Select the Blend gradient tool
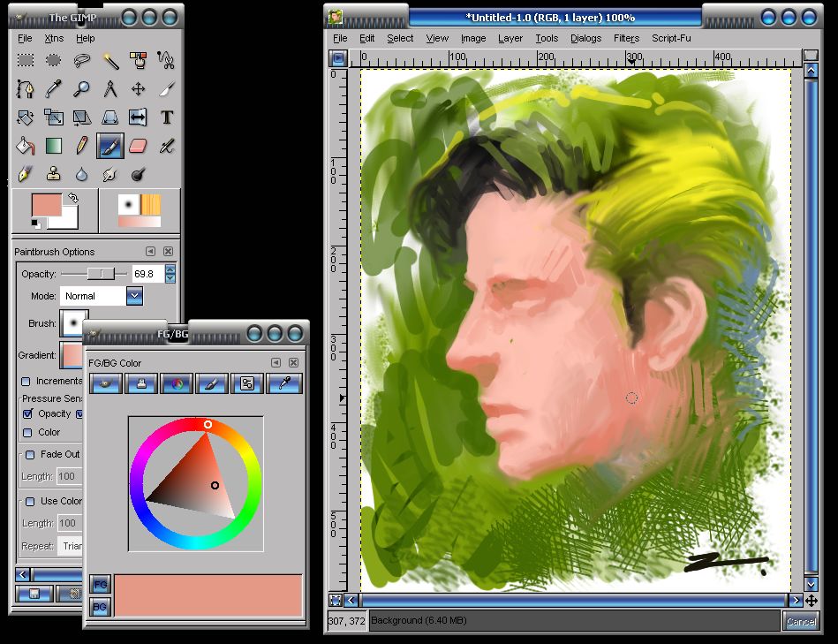This screenshot has width=838, height=644. [x=54, y=146]
